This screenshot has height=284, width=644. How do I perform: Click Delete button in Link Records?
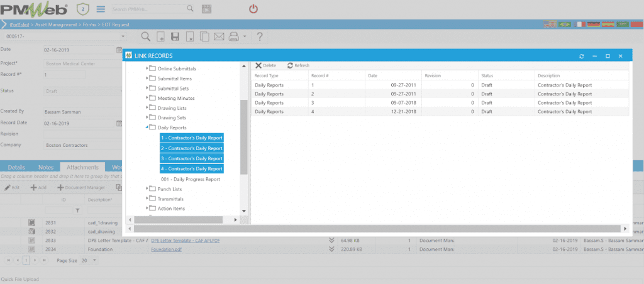pos(265,65)
